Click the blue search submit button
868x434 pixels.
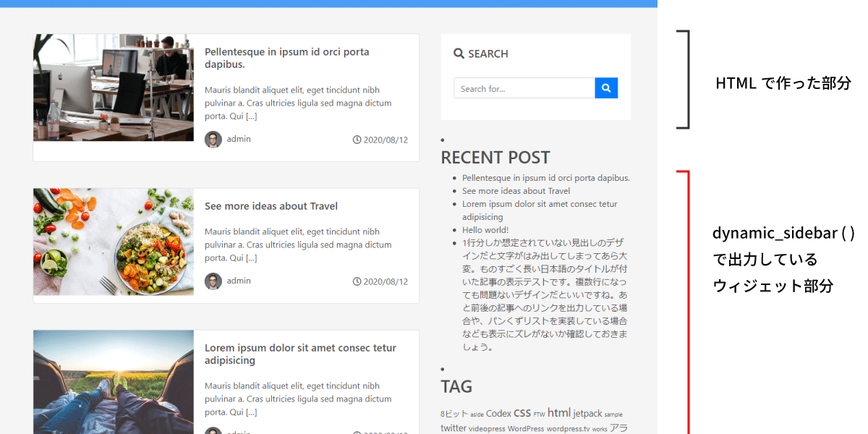[606, 88]
